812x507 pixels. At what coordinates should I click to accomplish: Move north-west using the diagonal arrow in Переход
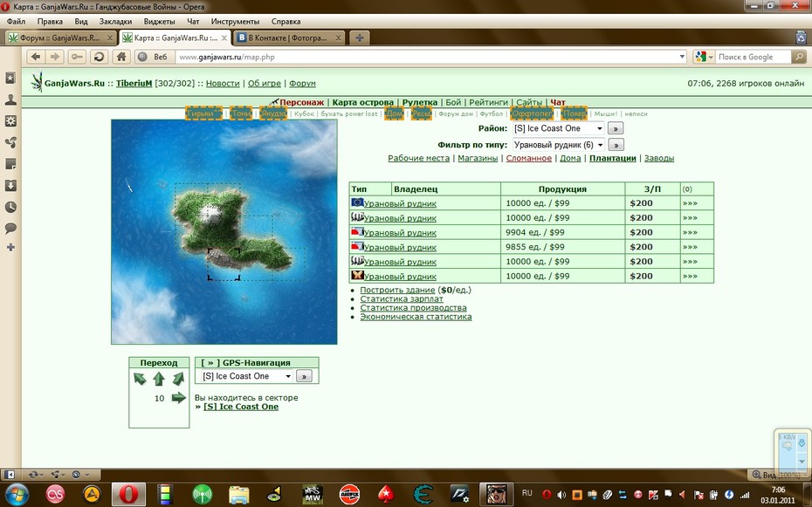tap(140, 379)
